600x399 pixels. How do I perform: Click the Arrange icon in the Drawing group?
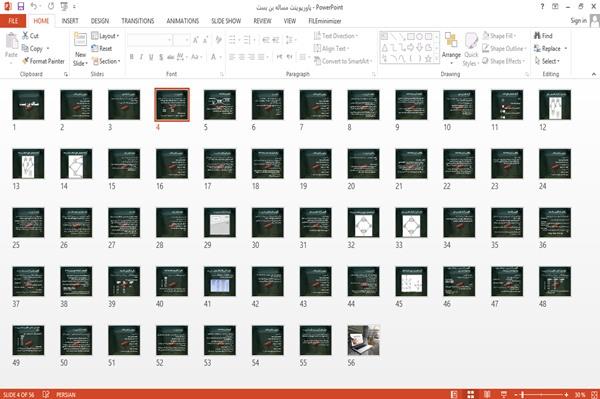click(x=451, y=41)
